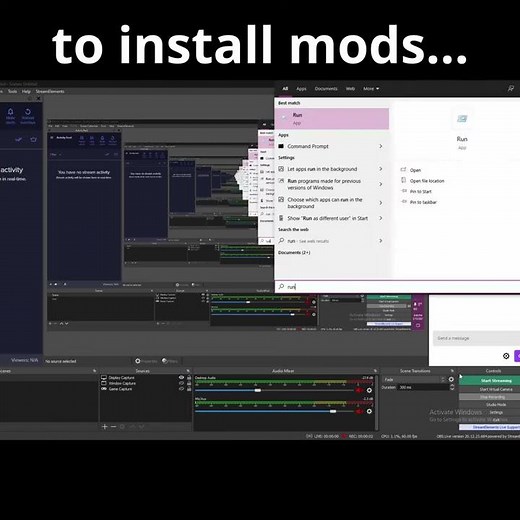Click the Game Capture controller icon
520x520 pixels.
[x=104, y=389]
